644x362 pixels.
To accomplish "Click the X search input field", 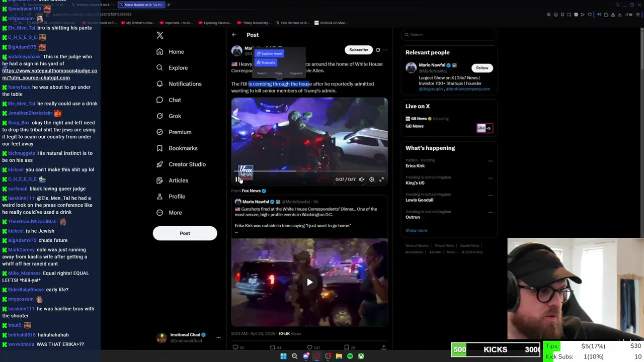I will [449, 35].
